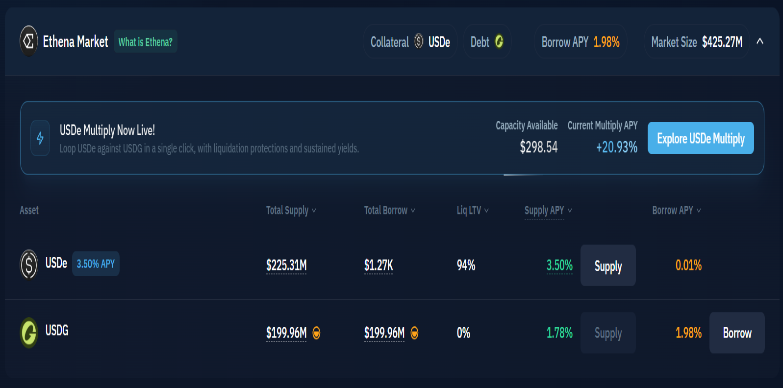The width and height of the screenshot is (783, 388).
Task: Click the disabled Supply button for USDG
Action: point(608,333)
